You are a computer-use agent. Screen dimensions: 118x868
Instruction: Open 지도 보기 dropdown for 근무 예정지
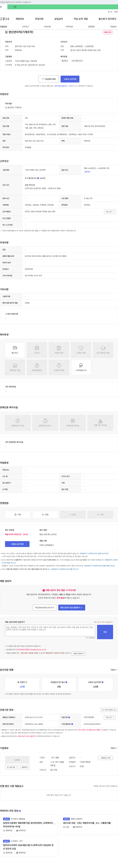[x=110, y=212]
